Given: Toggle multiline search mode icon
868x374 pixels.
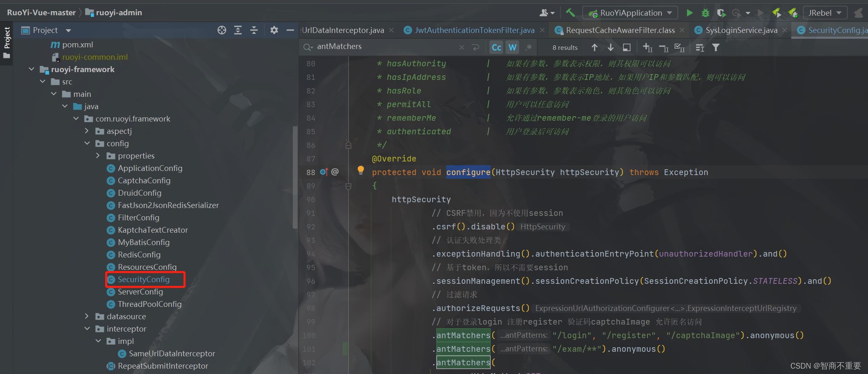Looking at the screenshot, I should (x=700, y=48).
